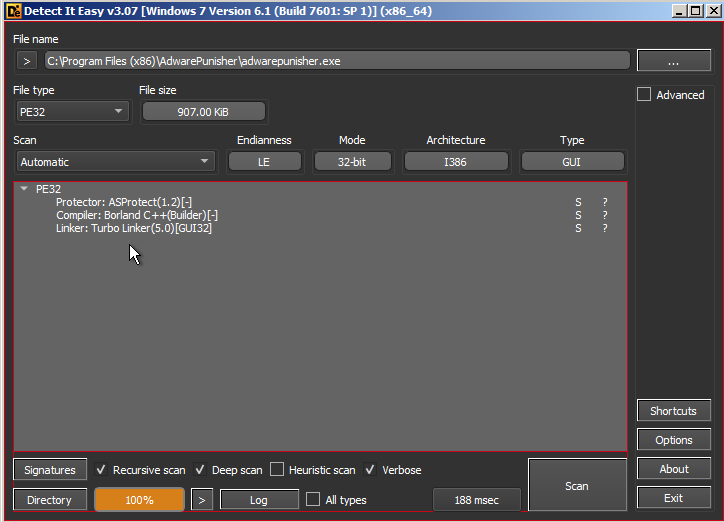Click the 188 msec scan time field
724x522 pixels.
(477, 500)
